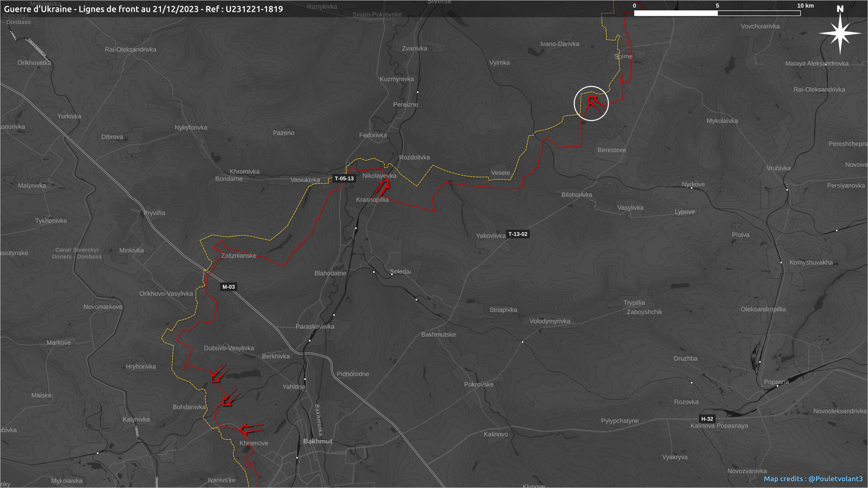Screen dimensions: 868x488
Task: Click the Minkivka label
Action: (132, 250)
